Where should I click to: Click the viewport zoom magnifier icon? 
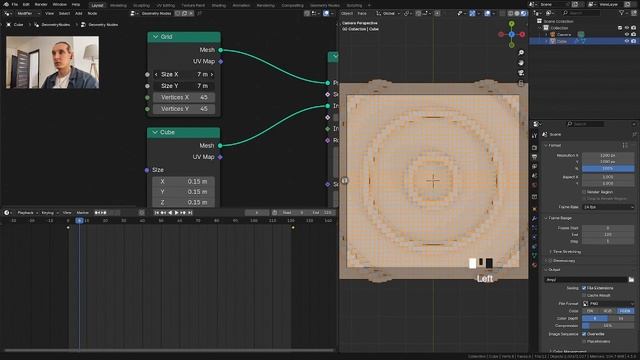tap(521, 53)
